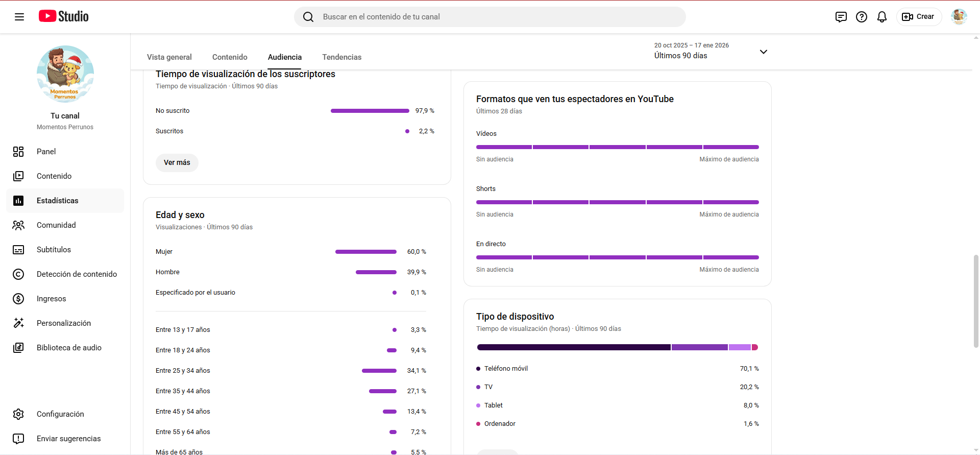980x455 pixels.
Task: Open the help question mark icon
Action: point(861,17)
